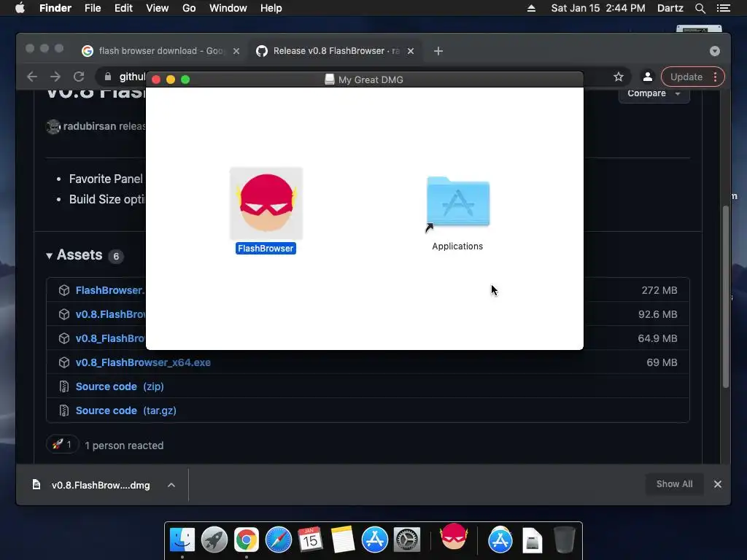Open a new Chrome tab
Screen dimensions: 747x560
pyautogui.click(x=438, y=51)
